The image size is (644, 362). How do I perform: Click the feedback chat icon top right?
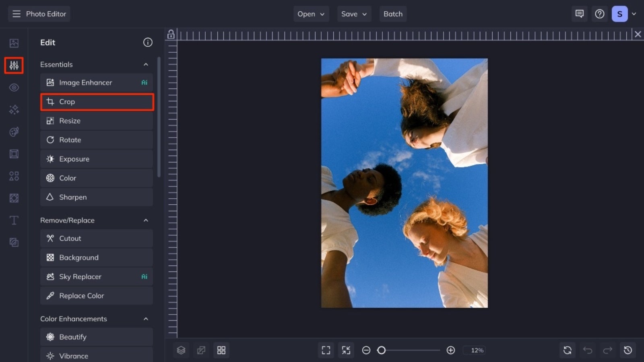click(579, 14)
